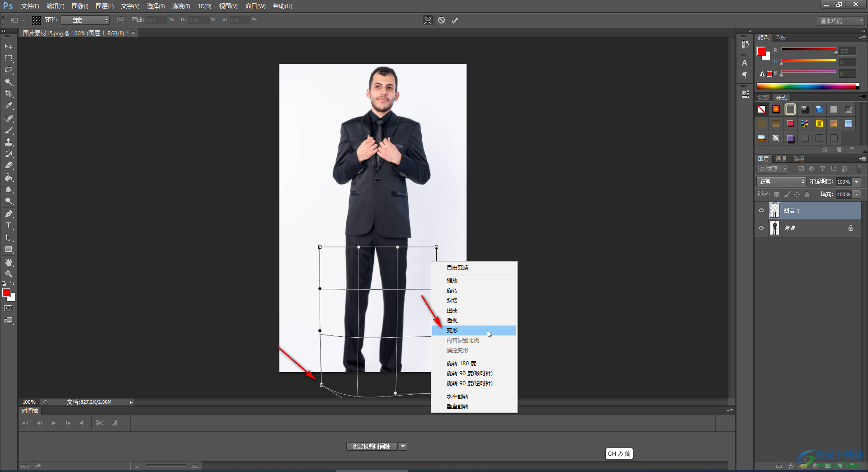Switch to the 色板 tab
Viewport: 868px width, 472px height.
(x=780, y=38)
